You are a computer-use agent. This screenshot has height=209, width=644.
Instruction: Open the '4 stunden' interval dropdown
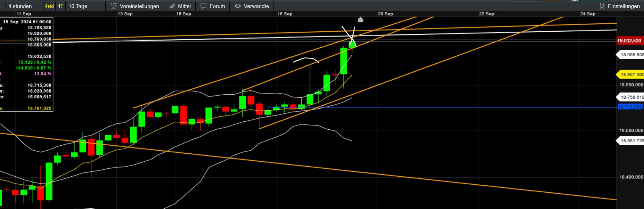(x=24, y=6)
